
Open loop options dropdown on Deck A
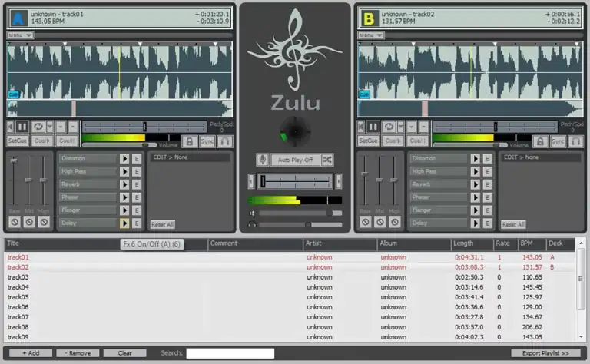point(50,127)
